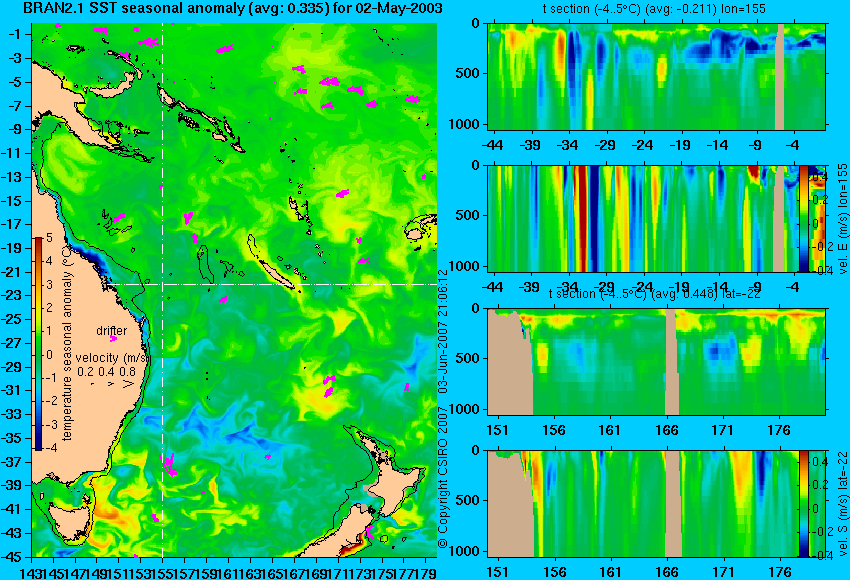Click '171' label under southward velocity section
The height and width of the screenshot is (580, 850).
click(723, 572)
